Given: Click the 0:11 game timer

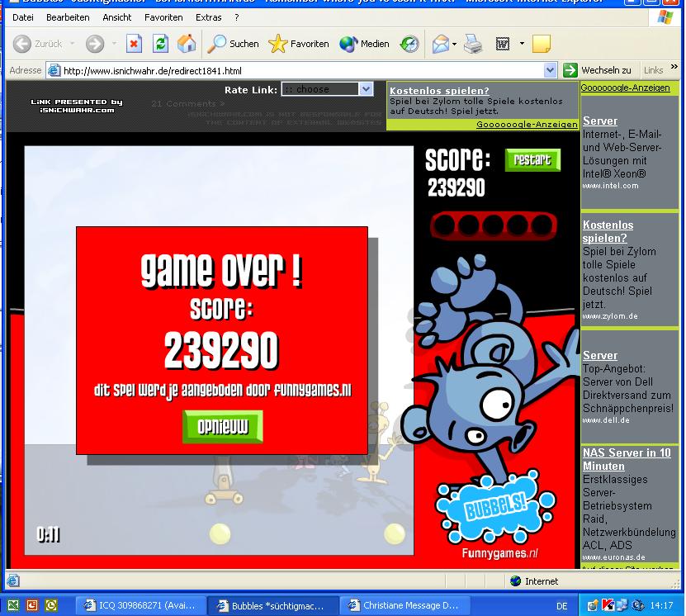Looking at the screenshot, I should tap(48, 534).
